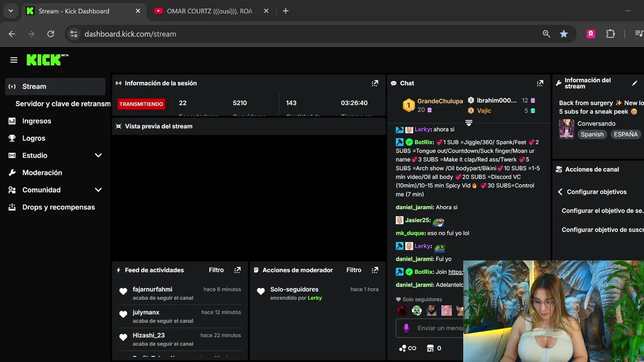Pop out the Chat panel
The height and width of the screenshot is (362, 644).
(x=540, y=83)
